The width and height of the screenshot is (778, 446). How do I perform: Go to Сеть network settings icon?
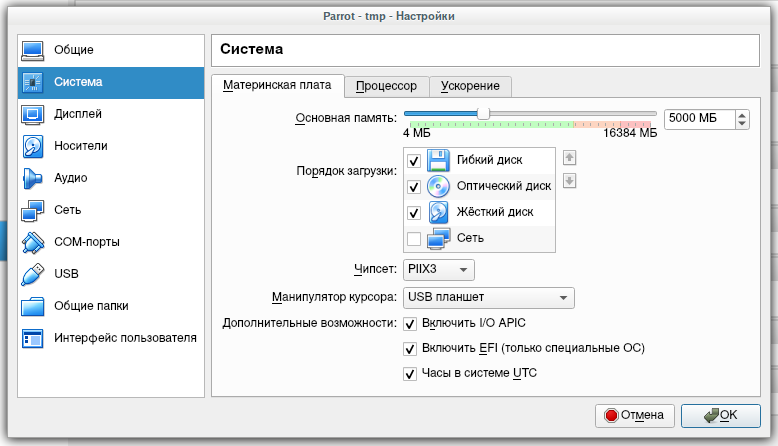pyautogui.click(x=33, y=210)
